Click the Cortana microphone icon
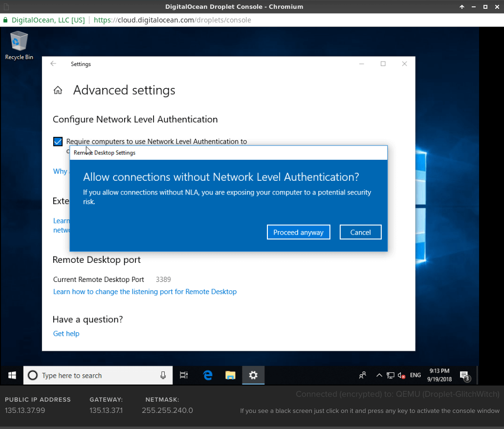 coord(163,375)
